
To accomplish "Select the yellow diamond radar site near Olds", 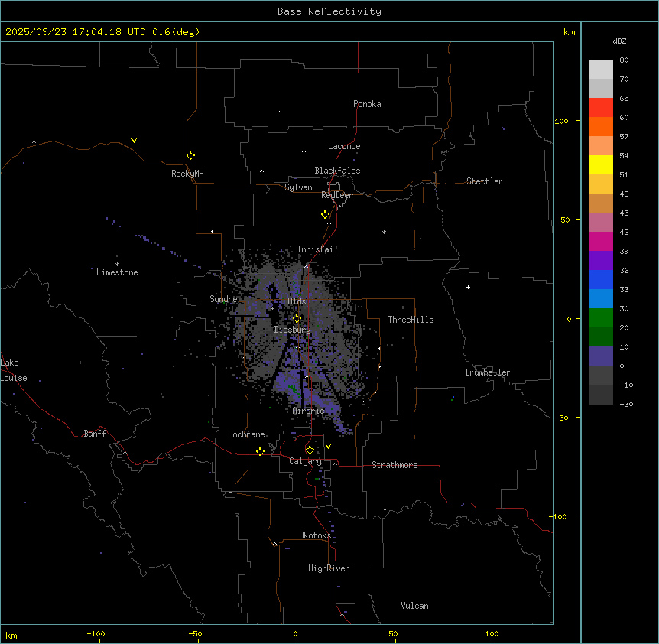I will (297, 318).
